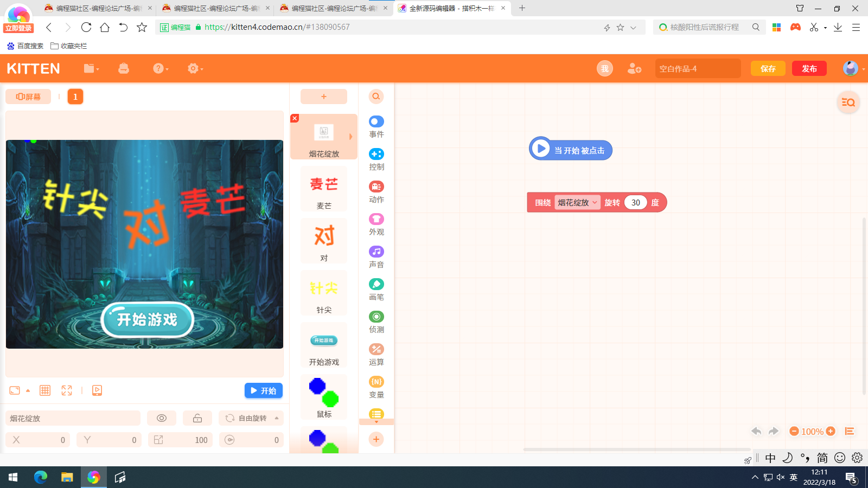This screenshot has width=868, height=488.
Task: Click the 保存 save button
Action: [x=768, y=68]
